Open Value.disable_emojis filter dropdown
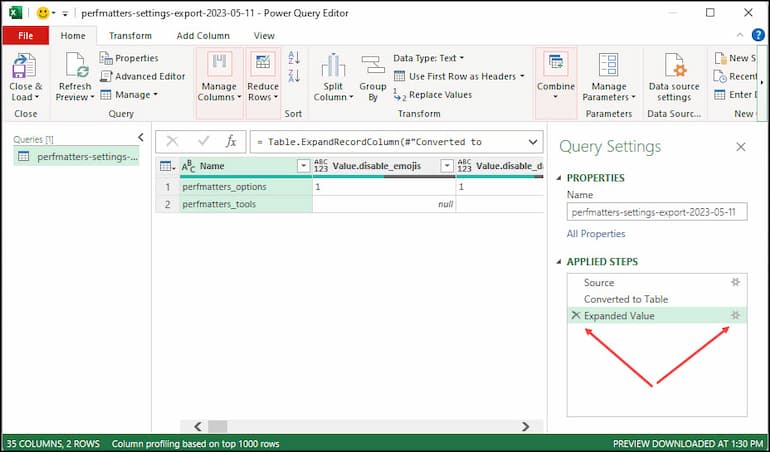770x452 pixels. (x=447, y=166)
